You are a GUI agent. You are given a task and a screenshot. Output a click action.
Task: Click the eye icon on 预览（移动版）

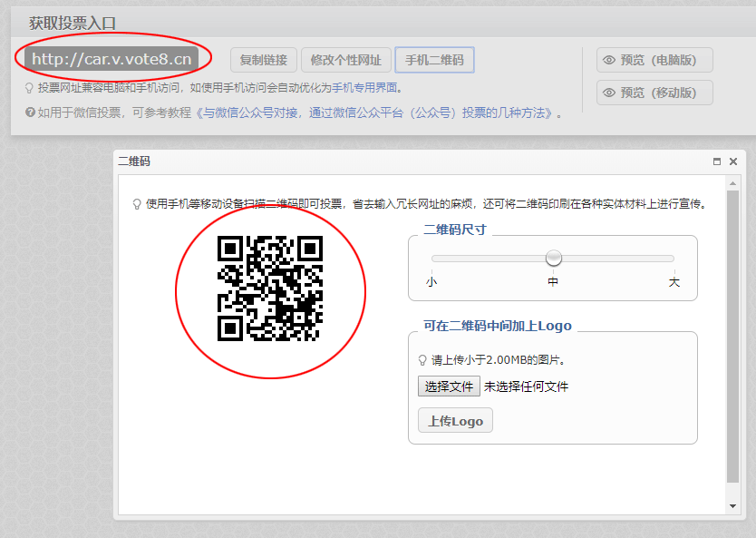click(609, 93)
